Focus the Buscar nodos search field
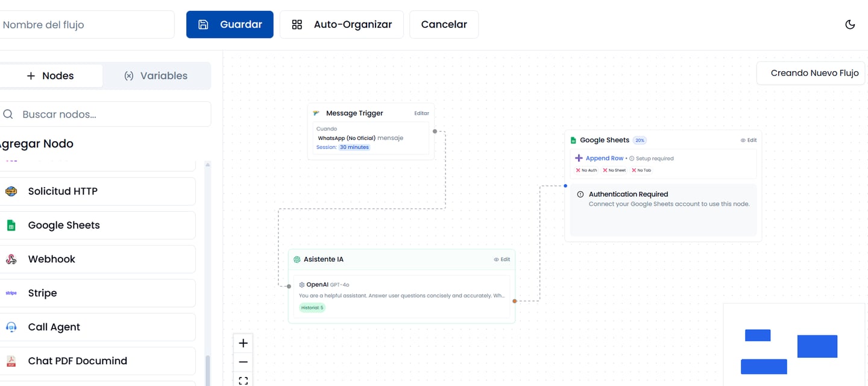 [108, 115]
